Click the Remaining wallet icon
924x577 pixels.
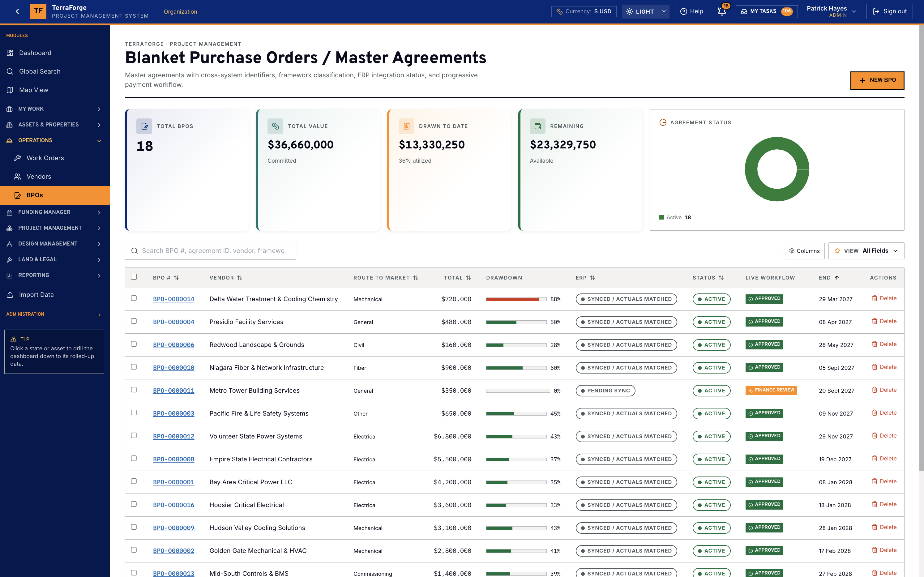pyautogui.click(x=537, y=126)
